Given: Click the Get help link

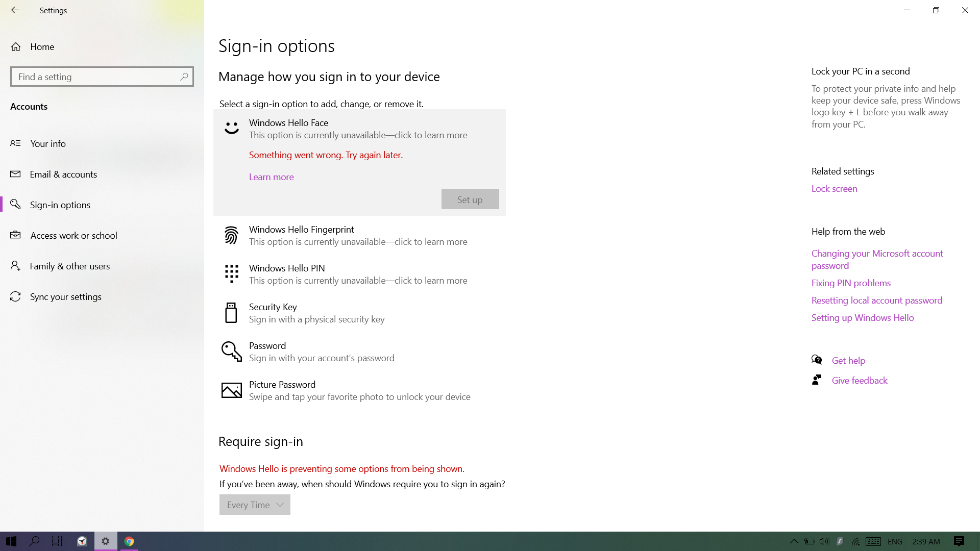Looking at the screenshot, I should pyautogui.click(x=848, y=360).
